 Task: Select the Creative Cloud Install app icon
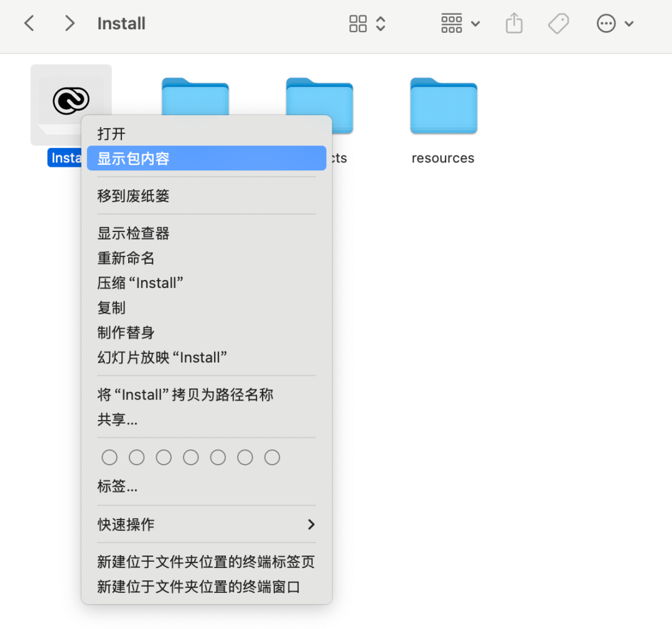70,100
